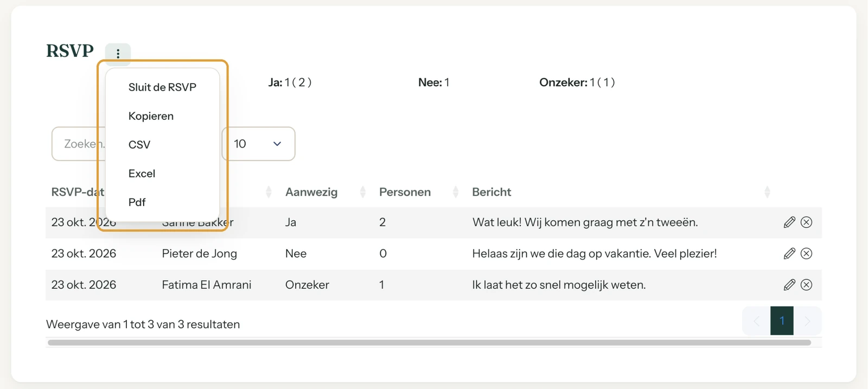Viewport: 868px width, 389px height.
Task: Edit Sanne Bakker's RSVP with pencil icon
Action: pyautogui.click(x=789, y=222)
